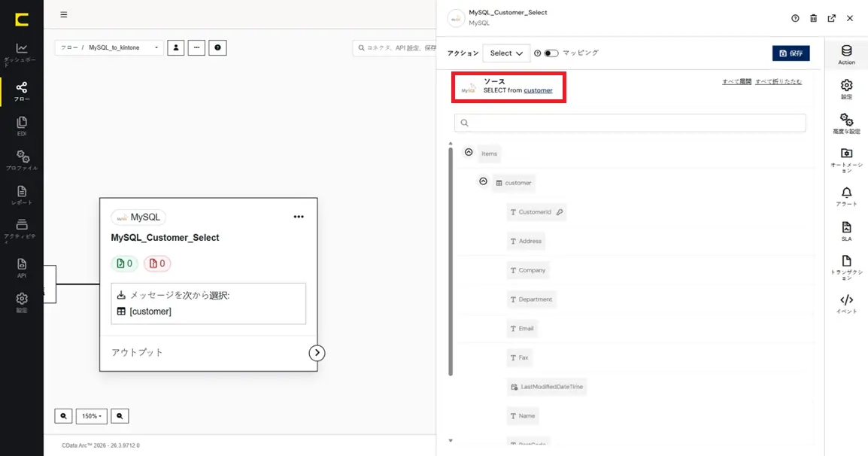Zoom out the flow canvas
The height and width of the screenshot is (456, 868).
click(x=64, y=416)
